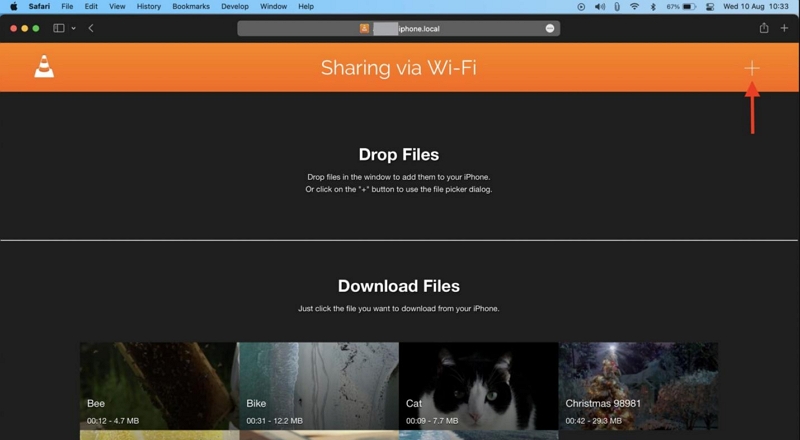Click the Sharing via Wi-Fi title

pos(398,68)
